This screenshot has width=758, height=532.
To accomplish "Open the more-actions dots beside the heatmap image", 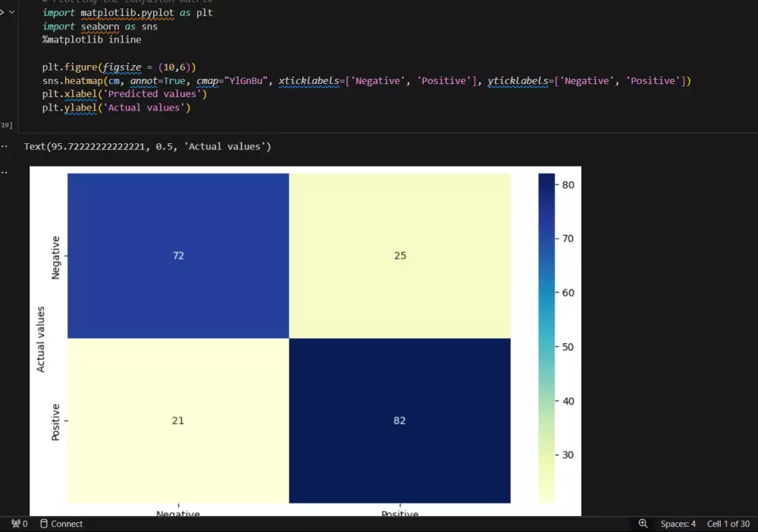I will click(4, 173).
